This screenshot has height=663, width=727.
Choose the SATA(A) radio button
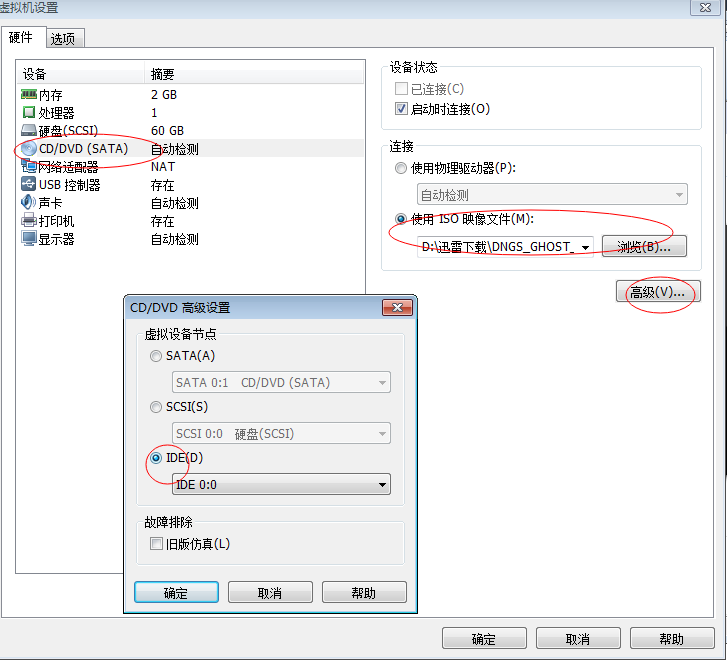pos(156,356)
